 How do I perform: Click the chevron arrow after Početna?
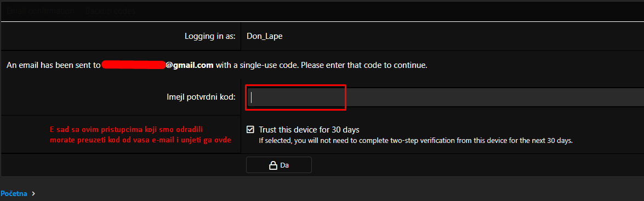tap(33, 193)
